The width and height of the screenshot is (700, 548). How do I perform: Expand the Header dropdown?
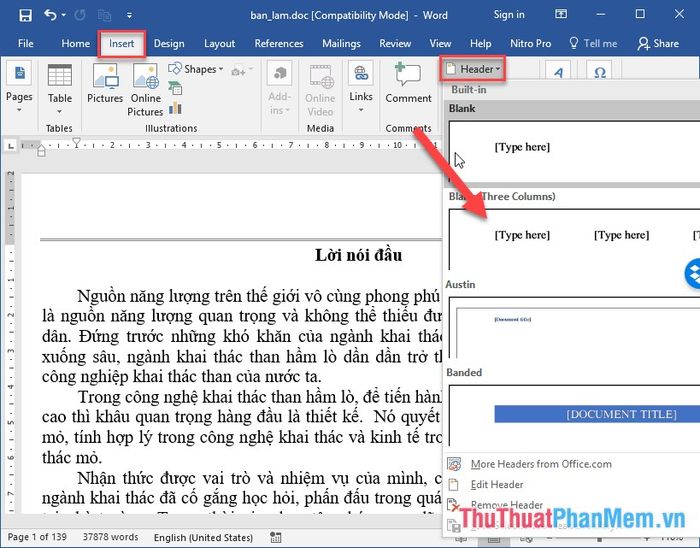pos(470,68)
